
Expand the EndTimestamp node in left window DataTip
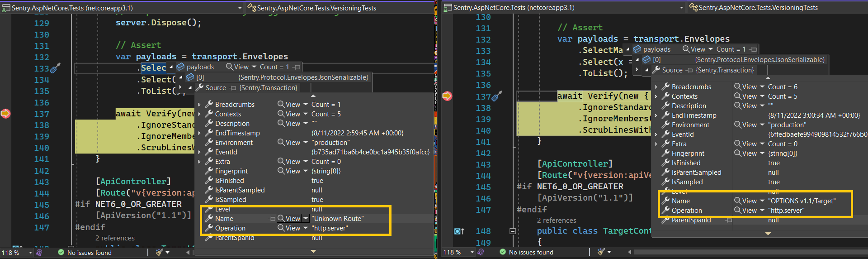[199, 133]
